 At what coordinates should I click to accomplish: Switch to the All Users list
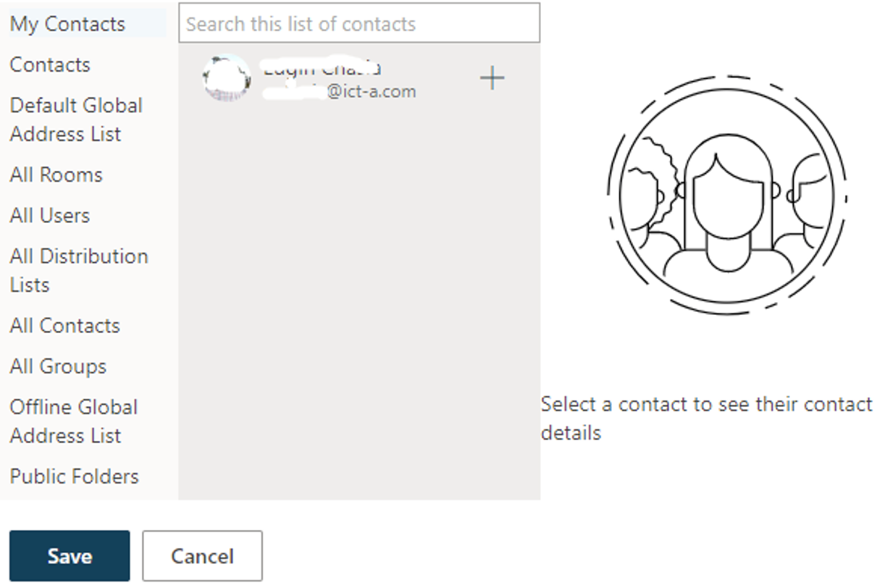click(50, 215)
